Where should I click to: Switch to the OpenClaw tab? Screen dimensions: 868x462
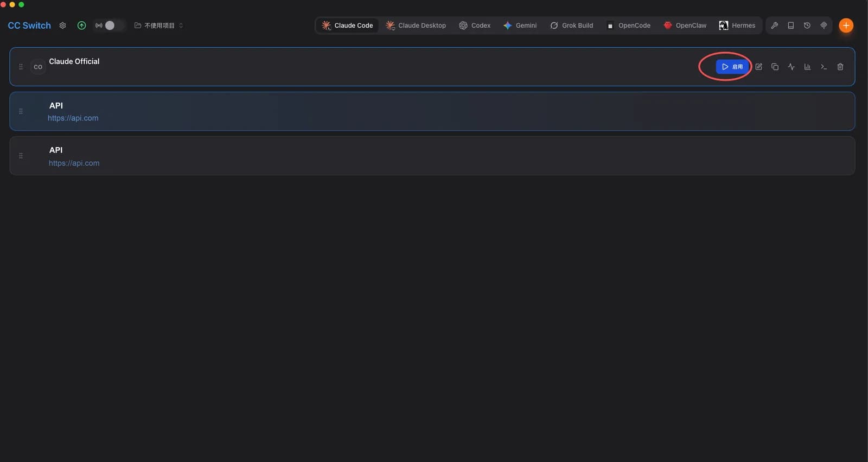tap(685, 26)
